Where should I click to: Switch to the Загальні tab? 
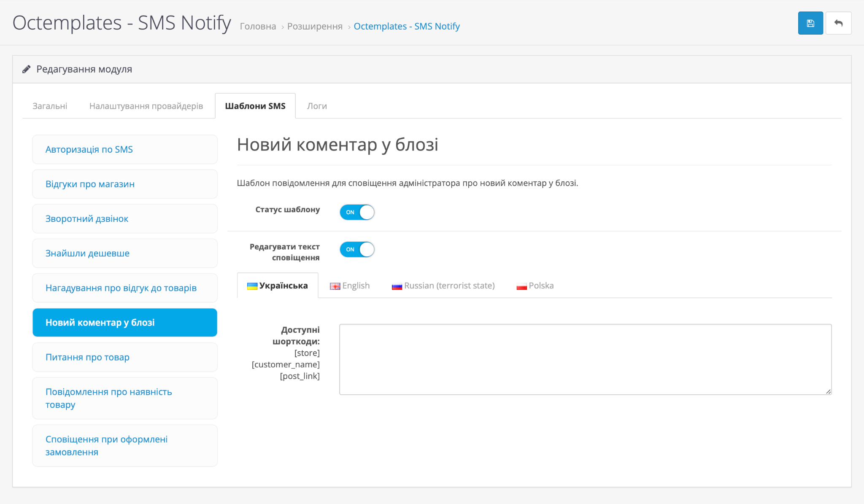[x=50, y=106]
